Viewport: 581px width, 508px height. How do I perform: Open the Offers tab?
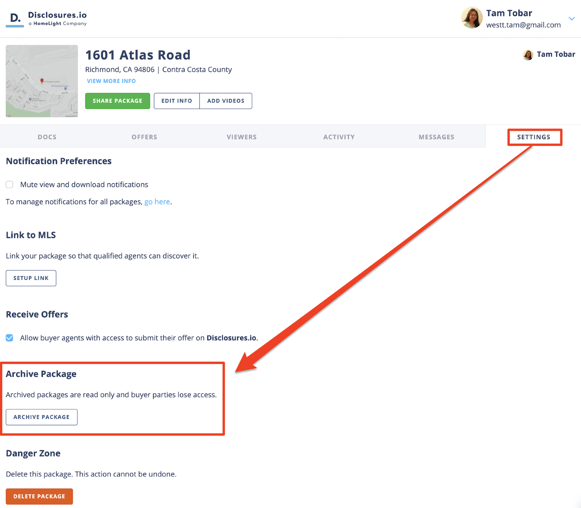coord(145,137)
